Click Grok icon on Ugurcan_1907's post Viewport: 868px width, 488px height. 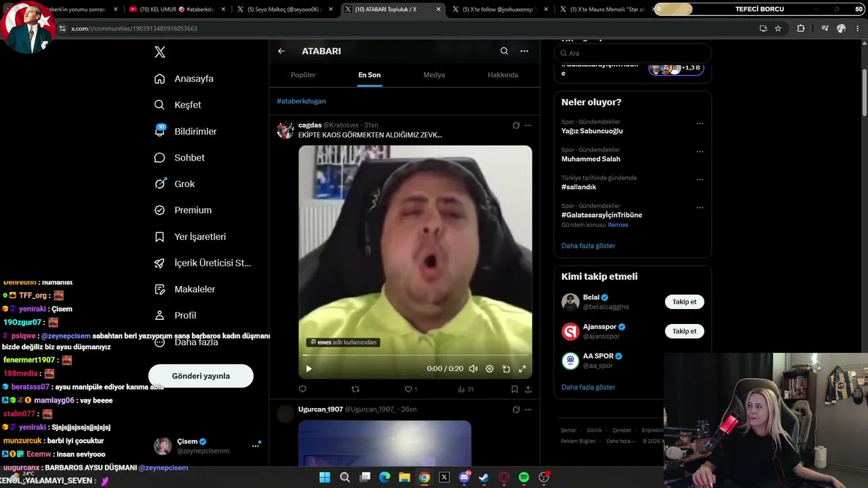tap(516, 409)
